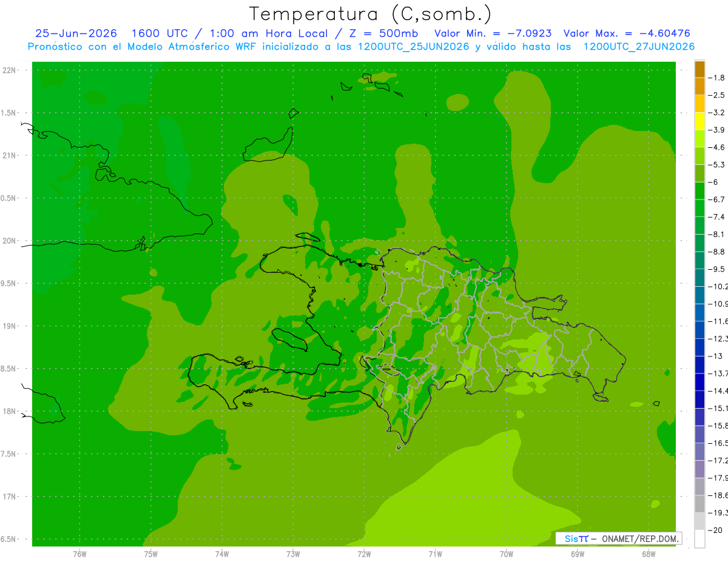The image size is (728, 562).
Task: Click the 72W longitude axis label
Action: click(x=364, y=554)
